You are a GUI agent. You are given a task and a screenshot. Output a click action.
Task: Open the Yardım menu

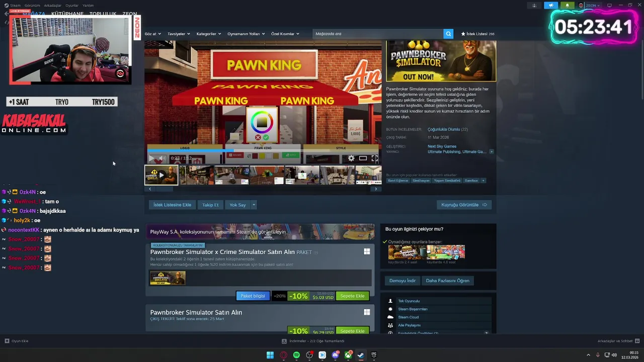point(88,6)
